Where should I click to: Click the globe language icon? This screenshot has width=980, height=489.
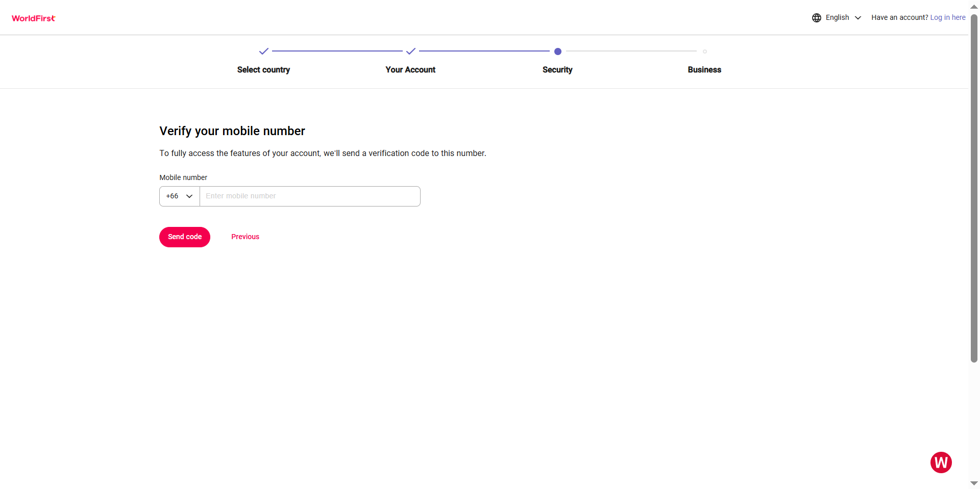tap(817, 18)
